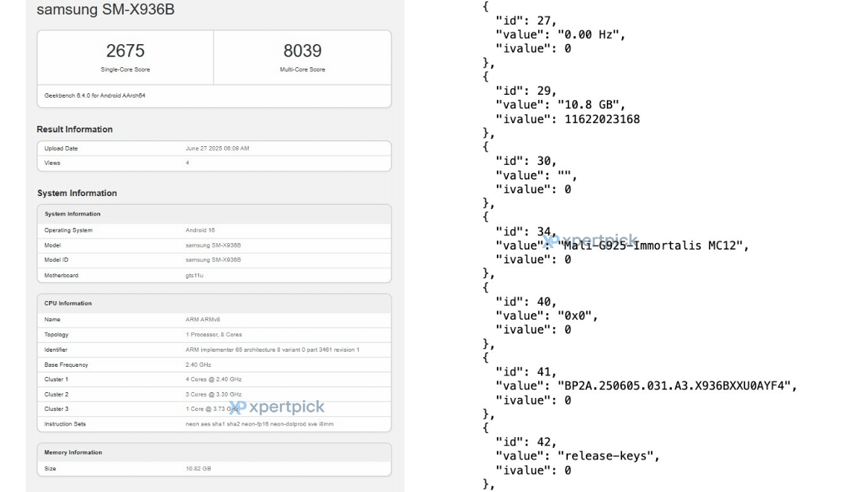Click the Instruction Sets row
The height and width of the screenshot is (492, 868).
(214, 424)
